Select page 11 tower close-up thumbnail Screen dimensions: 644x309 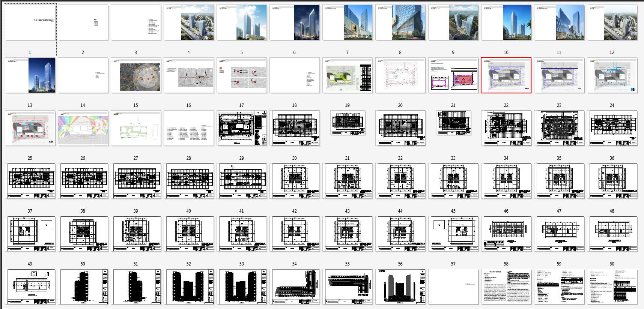click(559, 22)
